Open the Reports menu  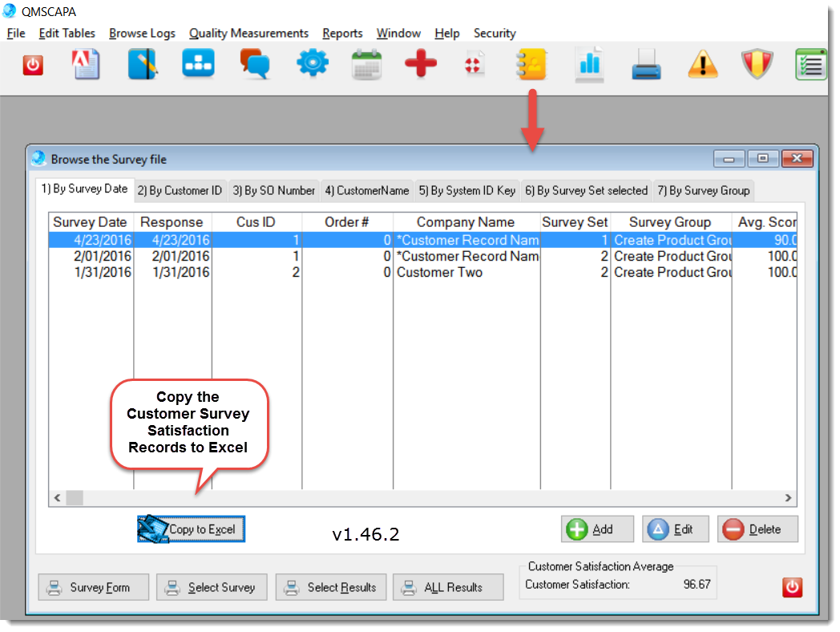tap(342, 34)
